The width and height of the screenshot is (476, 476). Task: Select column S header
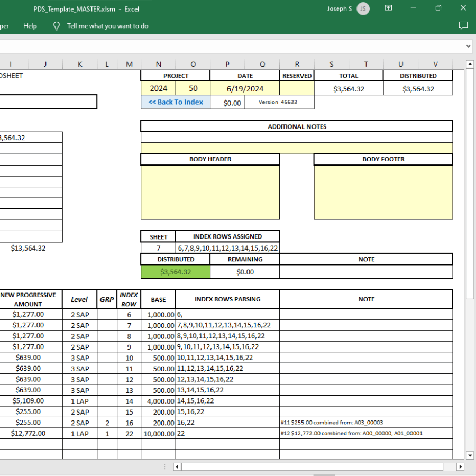tap(332, 64)
